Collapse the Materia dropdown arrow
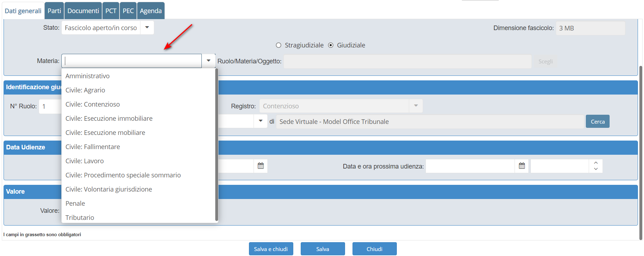Viewport: 644px width, 256px height. point(209,61)
